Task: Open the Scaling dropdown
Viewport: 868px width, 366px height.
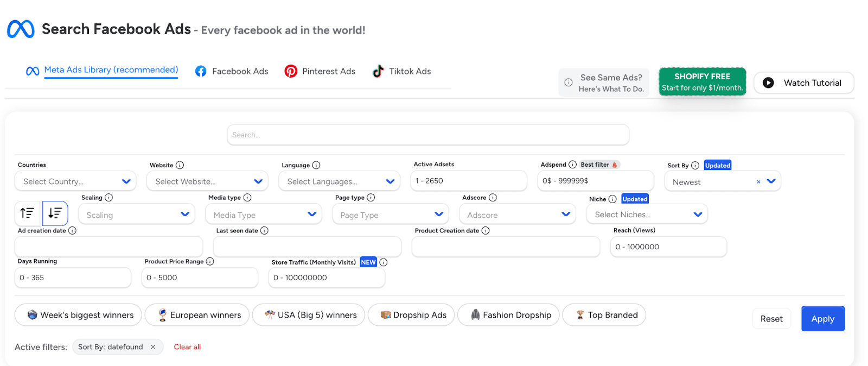Action: (x=137, y=214)
